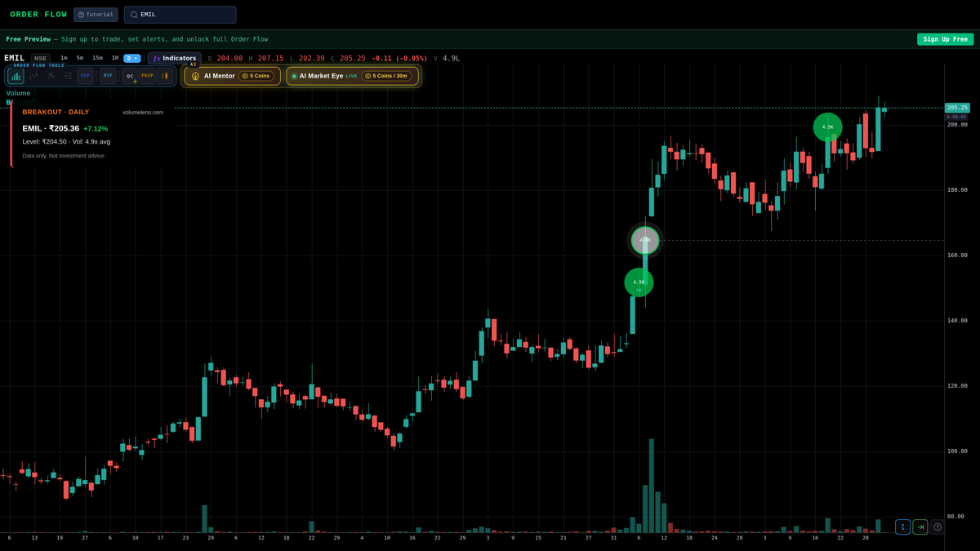The image size is (980, 551).
Task: Click the tallest volume bar in histogram
Action: [x=652, y=486]
